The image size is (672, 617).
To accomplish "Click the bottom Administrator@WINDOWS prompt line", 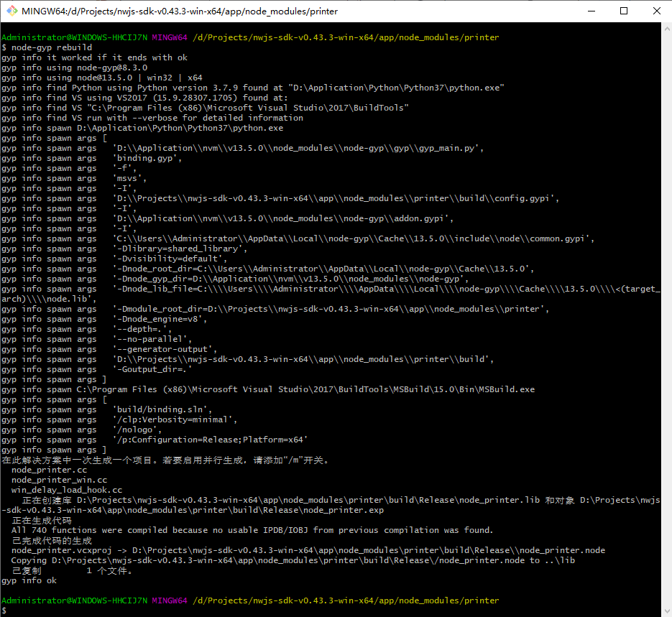I will (250, 600).
